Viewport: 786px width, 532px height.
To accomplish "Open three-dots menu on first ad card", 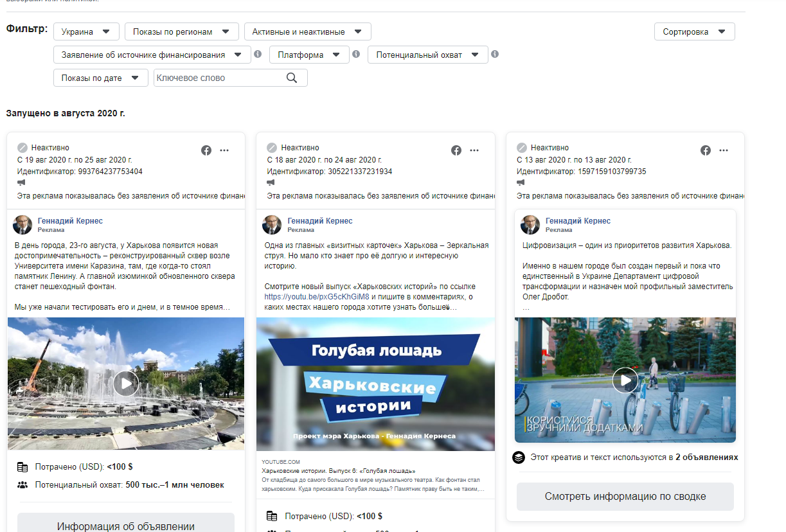I will [x=224, y=150].
